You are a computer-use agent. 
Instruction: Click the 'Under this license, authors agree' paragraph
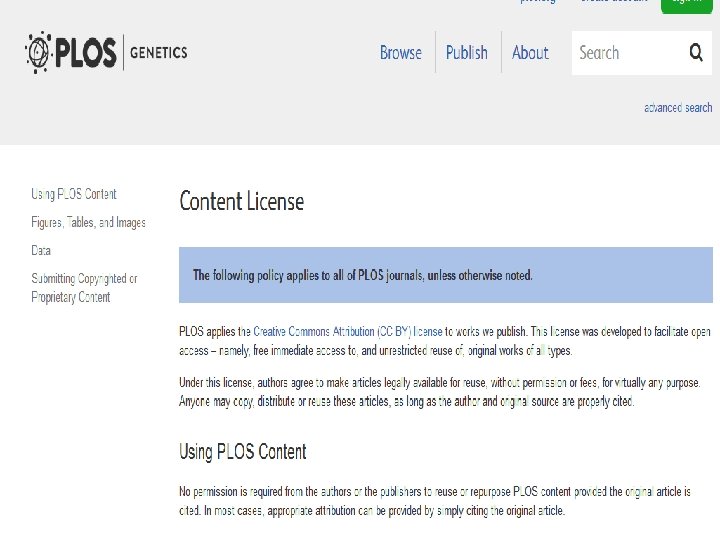pyautogui.click(x=439, y=392)
